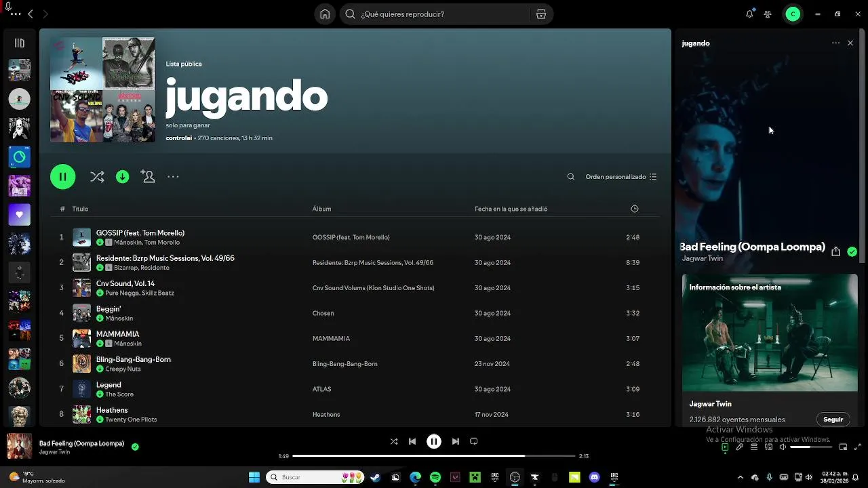Open Creepy Nuts artist link
Image resolution: width=868 pixels, height=488 pixels.
(123, 369)
